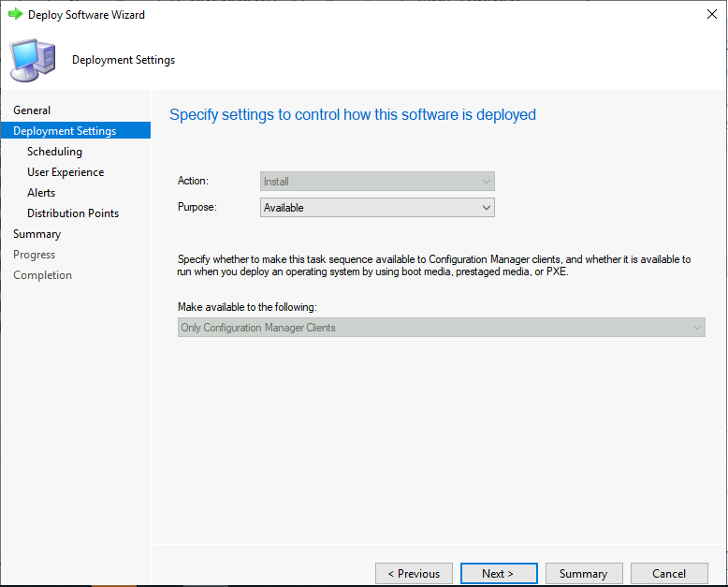
Task: Jump to Summary in the sidebar
Action: (36, 234)
